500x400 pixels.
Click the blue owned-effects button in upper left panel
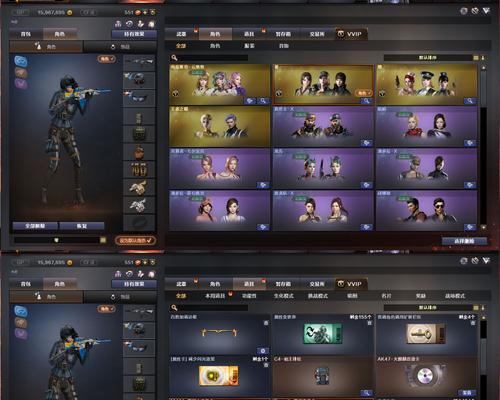134,34
